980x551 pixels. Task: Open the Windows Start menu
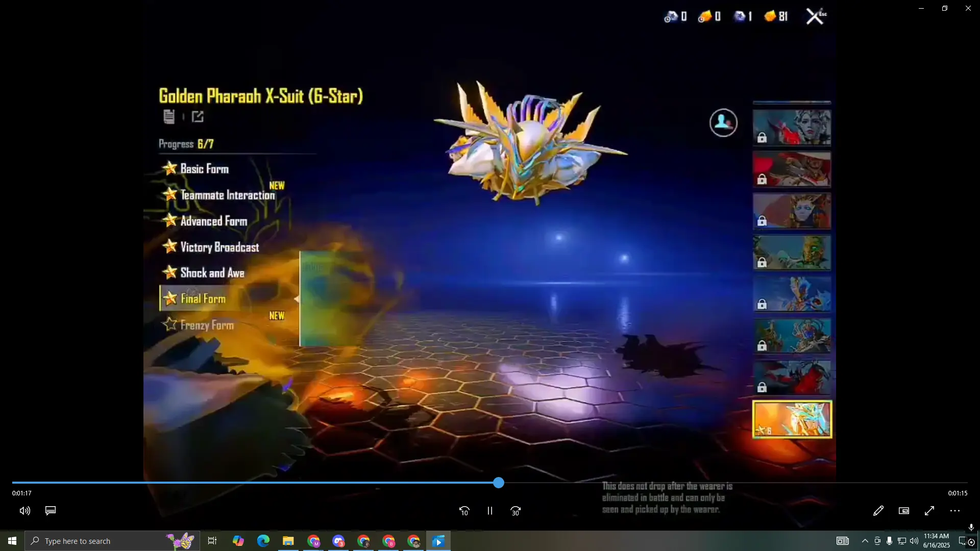click(x=12, y=541)
